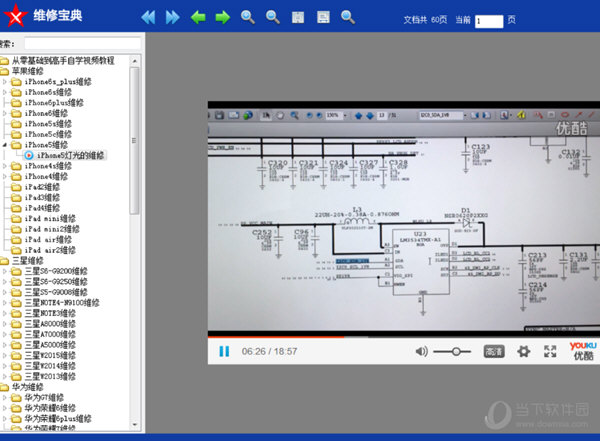
Task: Open the iPhone6plus维修 folder
Action: [x=54, y=103]
